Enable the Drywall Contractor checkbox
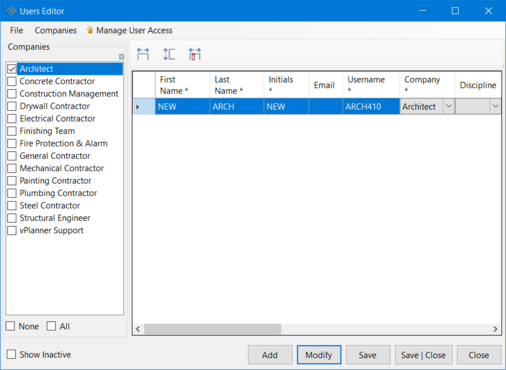506x370 pixels. [12, 106]
